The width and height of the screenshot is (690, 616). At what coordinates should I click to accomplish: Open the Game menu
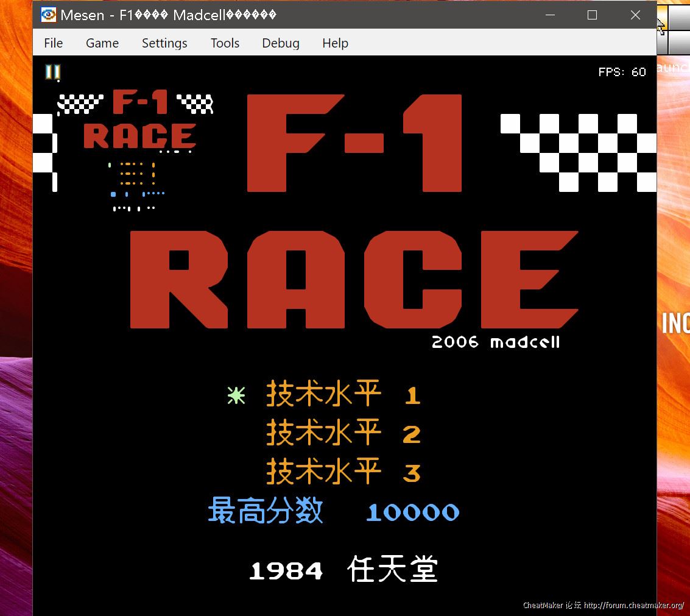[x=102, y=43]
